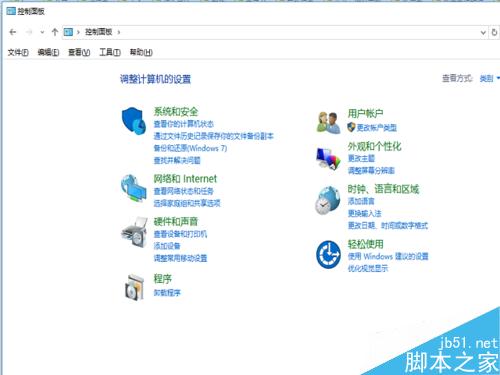Click the User Accounts people icon
The height and width of the screenshot is (375, 500).
point(328,123)
